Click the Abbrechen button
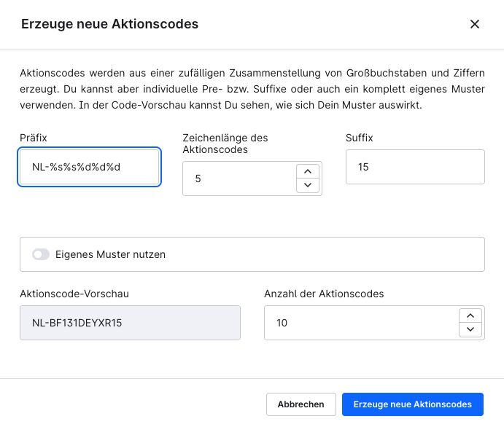 point(301,404)
